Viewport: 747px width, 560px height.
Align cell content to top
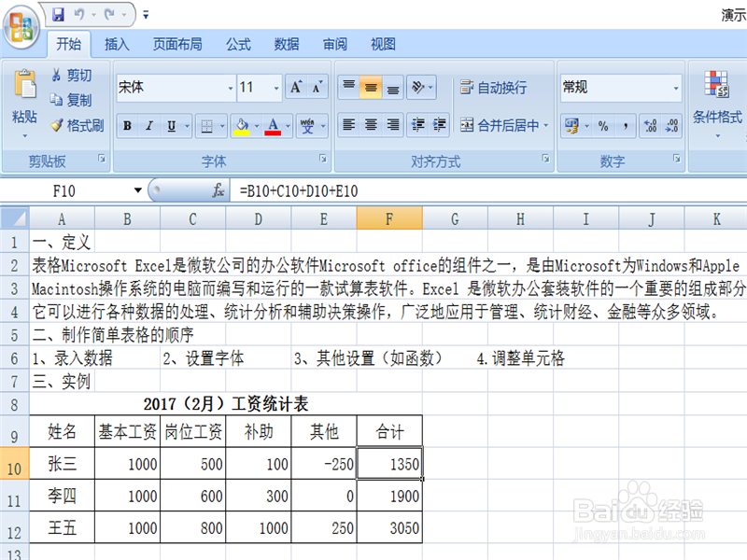tap(349, 87)
